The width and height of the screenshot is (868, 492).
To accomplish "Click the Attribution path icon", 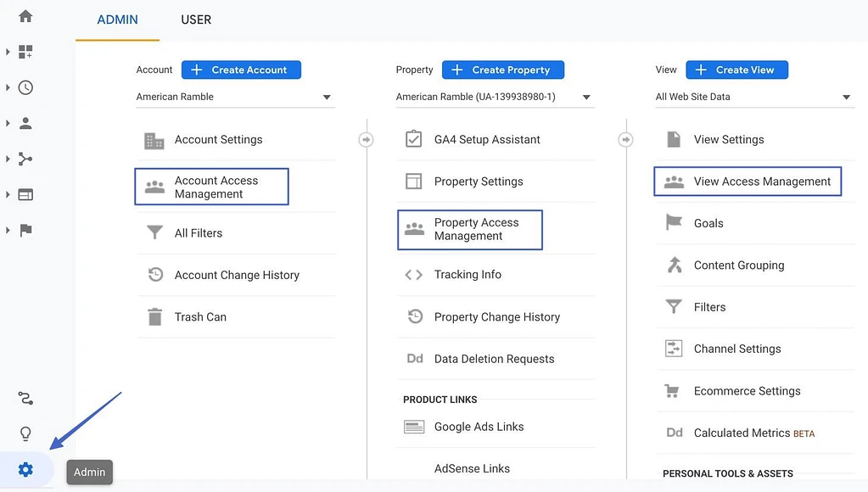I will [25, 399].
